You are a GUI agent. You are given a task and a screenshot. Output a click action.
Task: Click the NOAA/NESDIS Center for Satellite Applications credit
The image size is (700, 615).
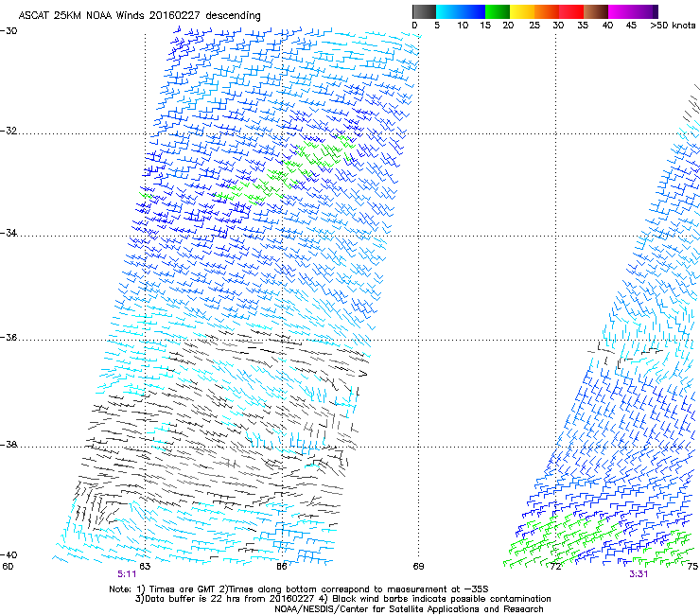click(409, 609)
